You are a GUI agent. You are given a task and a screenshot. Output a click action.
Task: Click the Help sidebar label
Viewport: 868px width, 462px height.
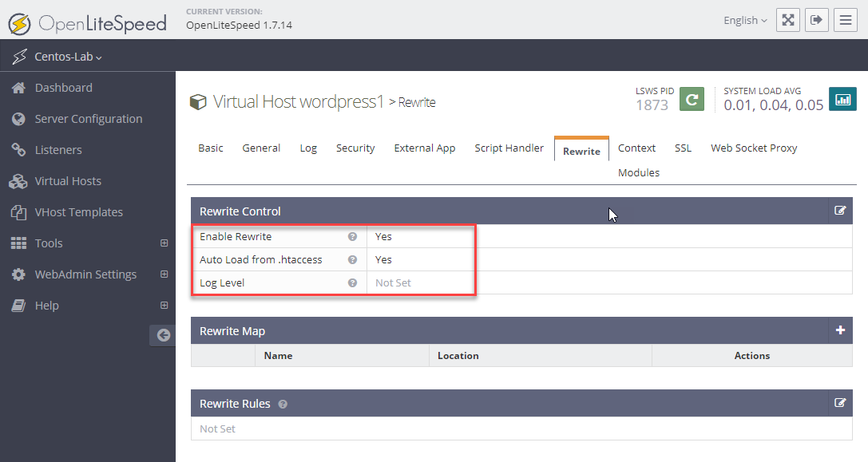(x=46, y=305)
